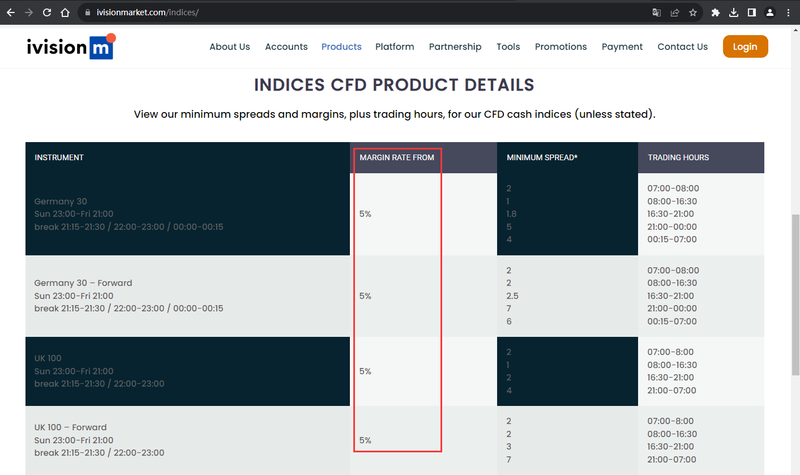Viewport: 800px width, 475px height.
Task: Select the Partnership navigation item
Action: pyautogui.click(x=455, y=46)
